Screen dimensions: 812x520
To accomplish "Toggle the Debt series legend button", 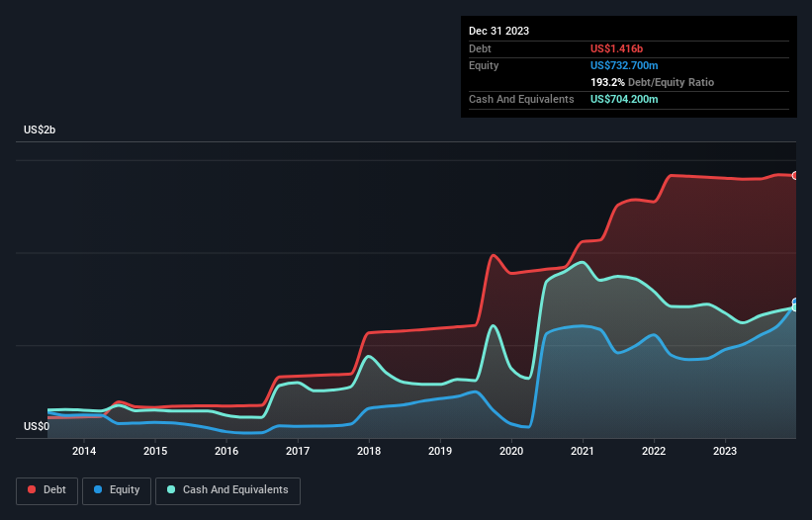I will [x=47, y=490].
